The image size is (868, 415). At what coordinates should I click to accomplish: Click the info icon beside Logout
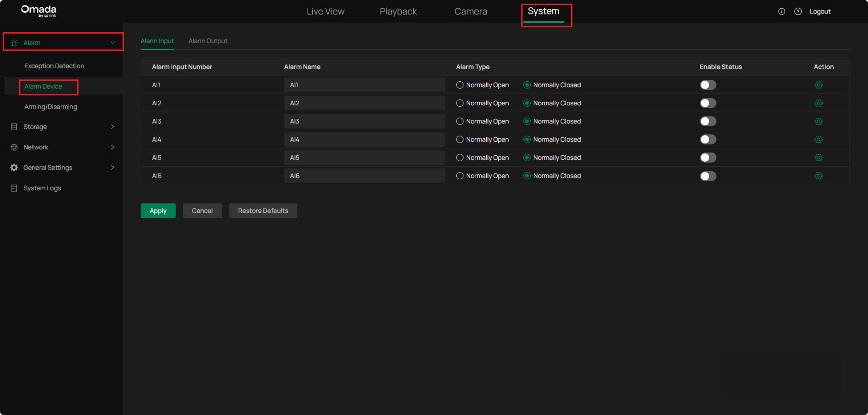(x=782, y=12)
